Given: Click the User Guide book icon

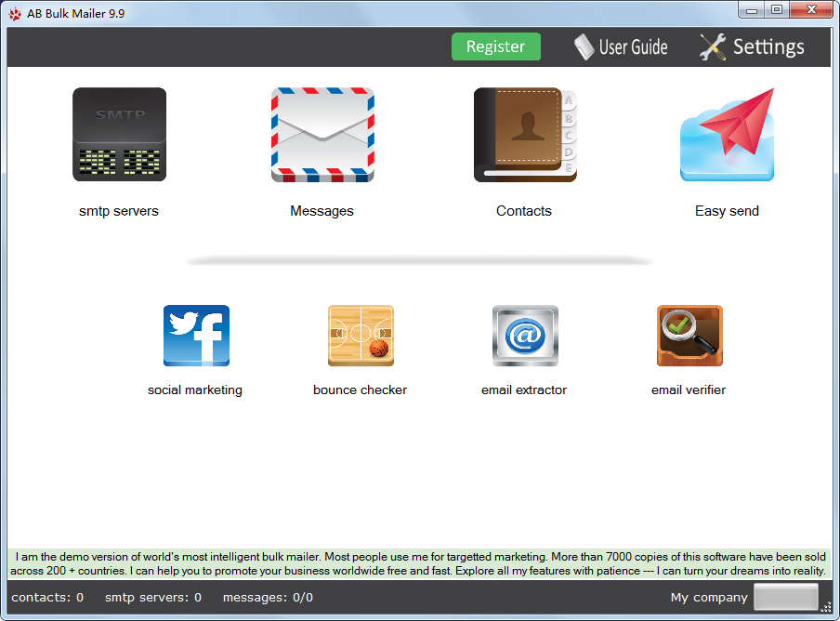Looking at the screenshot, I should (584, 47).
